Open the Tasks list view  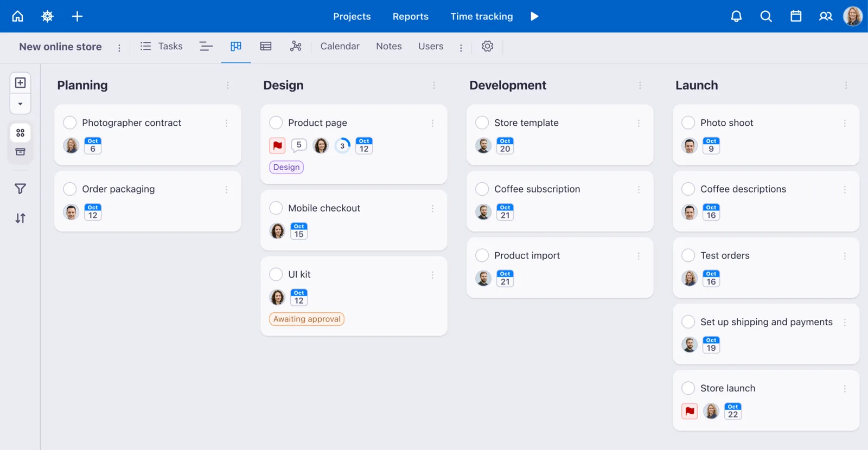(x=162, y=47)
